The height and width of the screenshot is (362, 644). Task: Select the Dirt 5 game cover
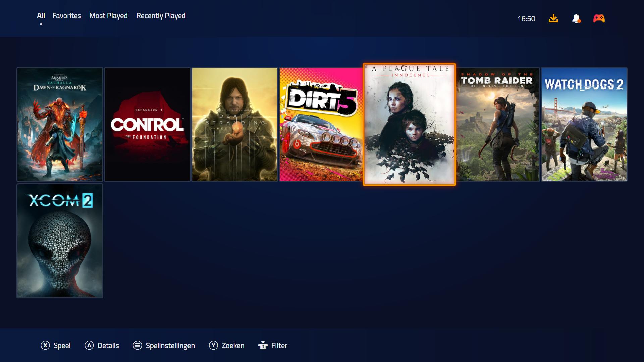321,124
